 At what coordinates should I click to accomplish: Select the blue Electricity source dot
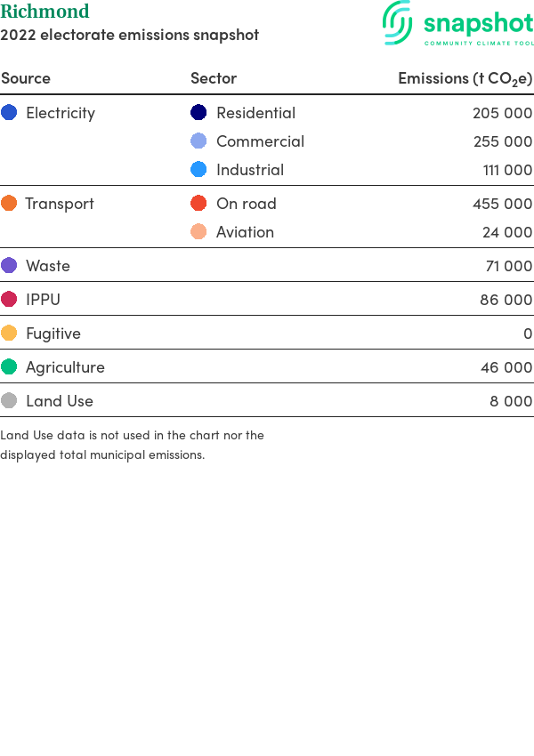tap(9, 112)
